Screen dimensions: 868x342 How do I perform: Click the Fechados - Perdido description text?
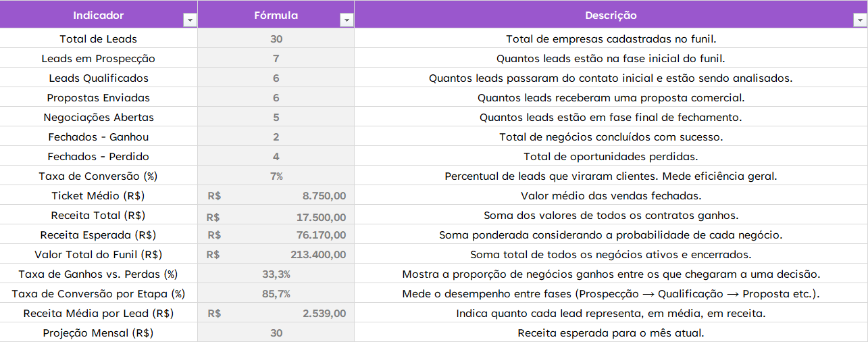tap(610, 157)
